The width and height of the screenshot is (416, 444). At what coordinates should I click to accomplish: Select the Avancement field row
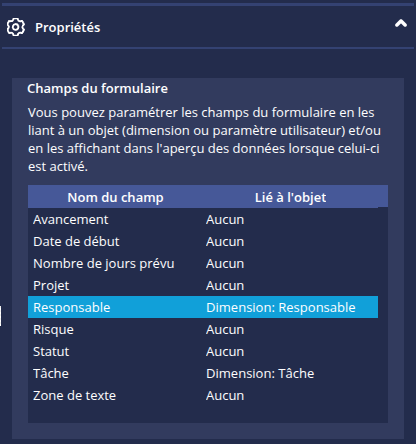(x=203, y=220)
